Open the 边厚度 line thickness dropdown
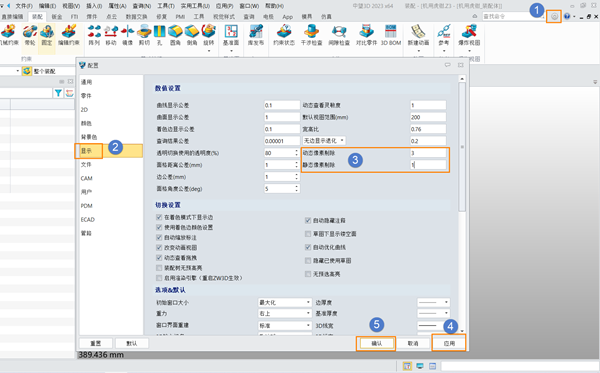This screenshot has width=600, height=373. tap(433, 302)
